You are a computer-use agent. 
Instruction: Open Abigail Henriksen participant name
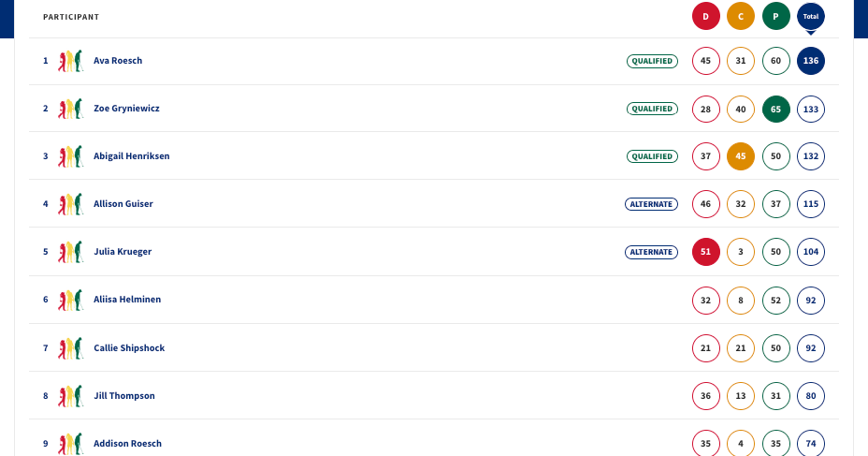click(x=131, y=156)
